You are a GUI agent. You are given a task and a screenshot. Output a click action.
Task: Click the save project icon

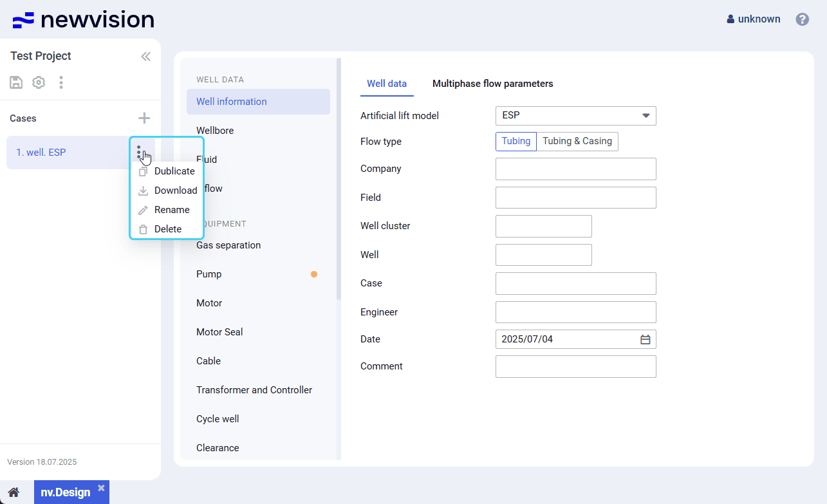point(16,82)
